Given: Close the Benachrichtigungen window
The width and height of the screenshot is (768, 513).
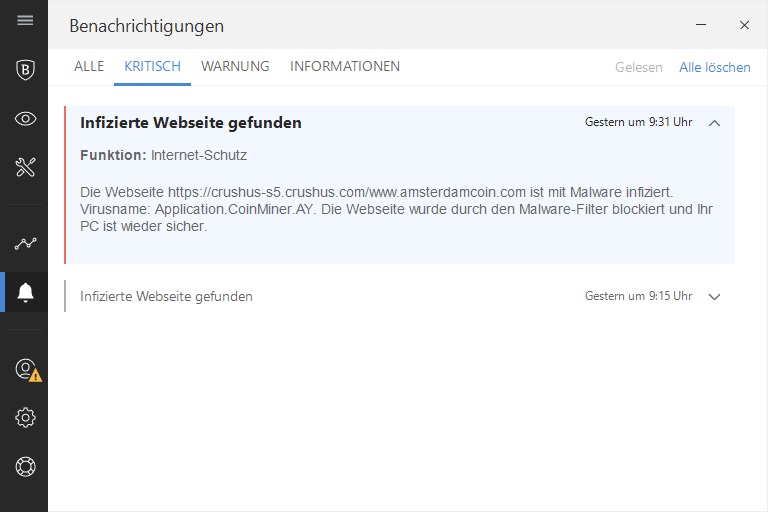Looking at the screenshot, I should pyautogui.click(x=744, y=25).
